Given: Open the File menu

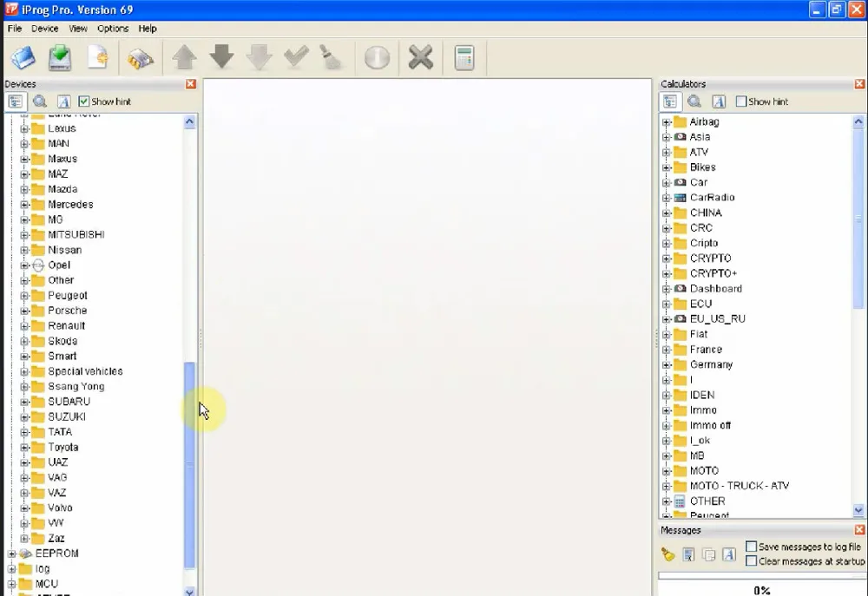Looking at the screenshot, I should 15,29.
